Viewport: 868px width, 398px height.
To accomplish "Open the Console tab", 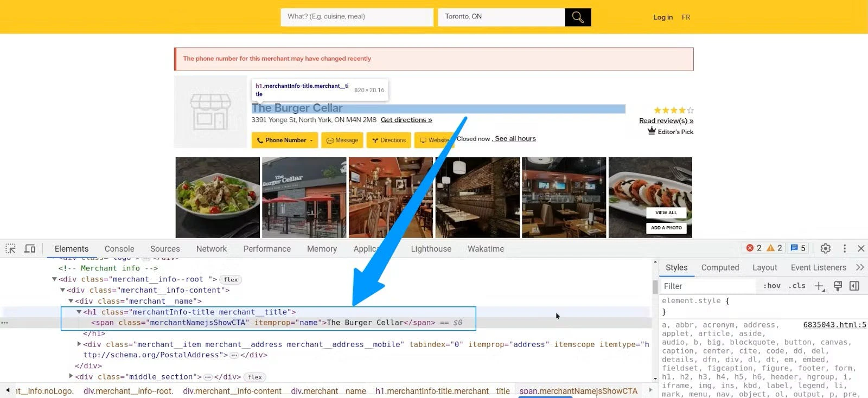I will (x=119, y=249).
